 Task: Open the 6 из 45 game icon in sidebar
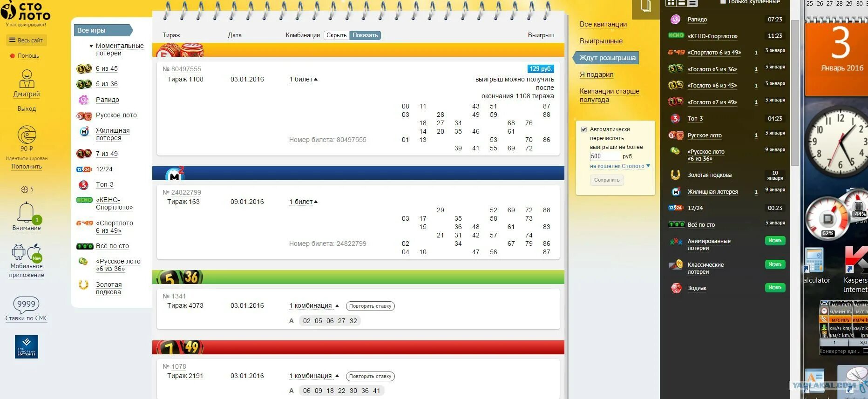[x=84, y=69]
